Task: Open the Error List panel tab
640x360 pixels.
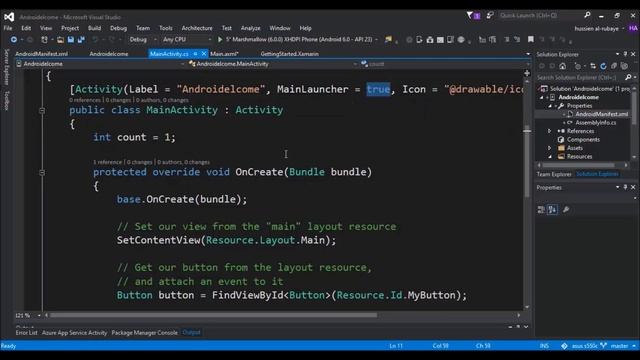Action: coord(27,333)
